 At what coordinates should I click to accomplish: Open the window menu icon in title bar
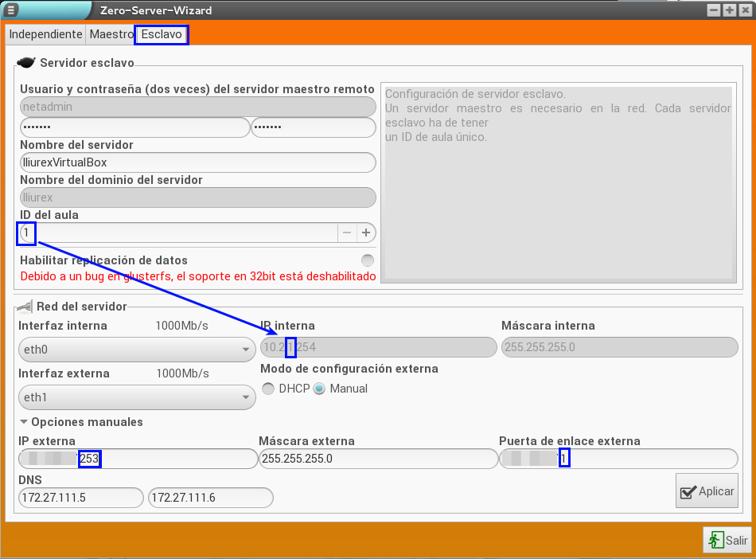(10, 10)
